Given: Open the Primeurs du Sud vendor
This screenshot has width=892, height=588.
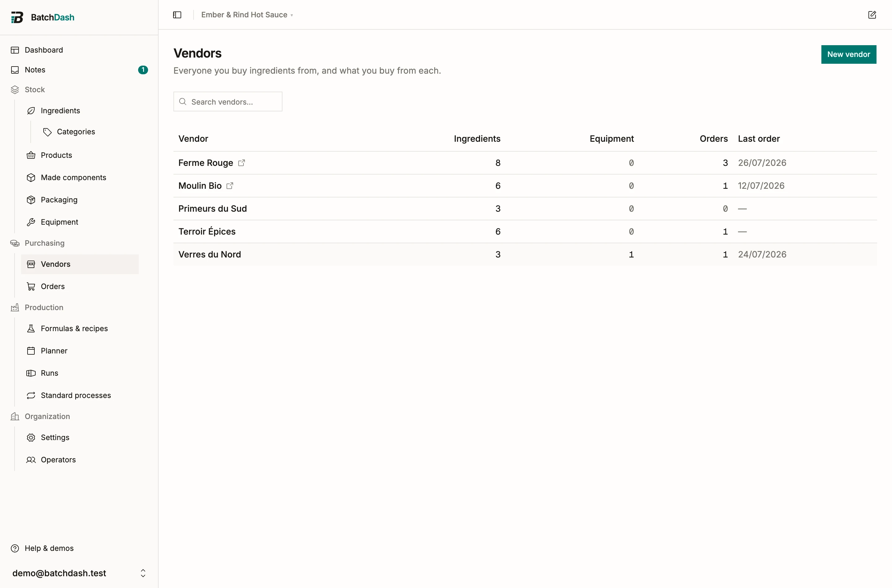Looking at the screenshot, I should click(212, 209).
